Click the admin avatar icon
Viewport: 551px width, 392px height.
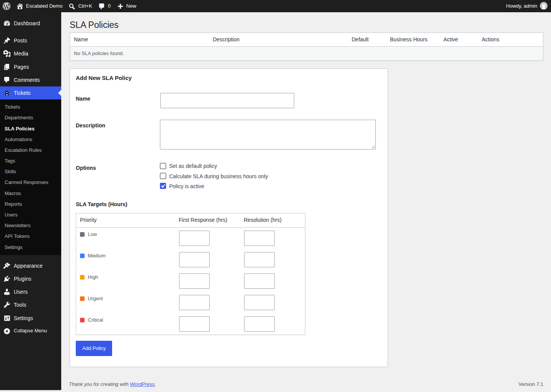pyautogui.click(x=544, y=6)
